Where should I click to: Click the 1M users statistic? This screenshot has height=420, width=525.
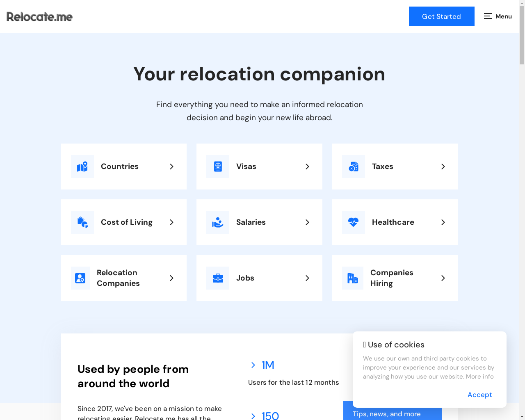coord(268,365)
